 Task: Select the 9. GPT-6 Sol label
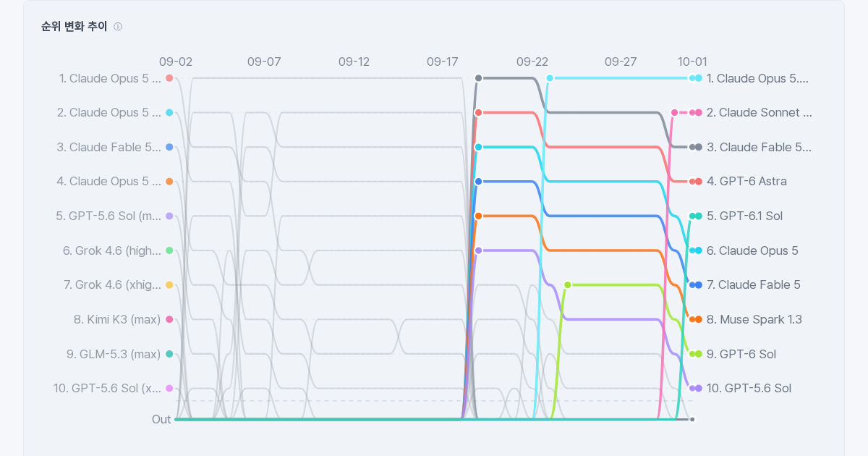click(x=741, y=354)
